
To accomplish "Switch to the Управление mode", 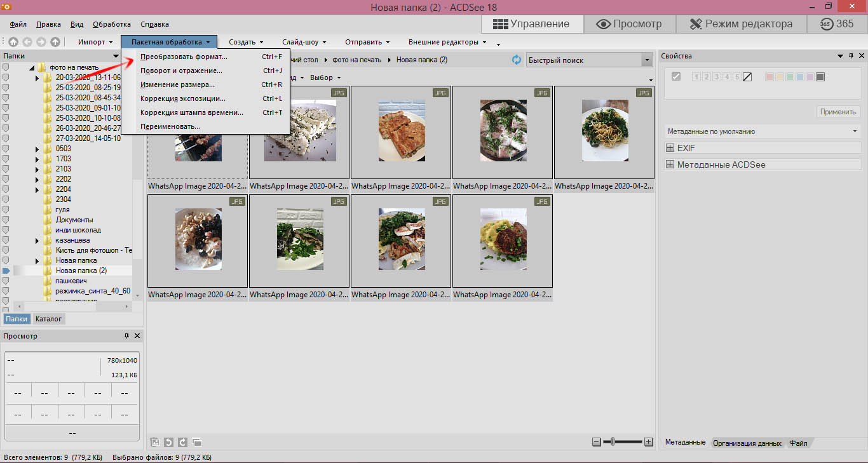I will click(532, 24).
